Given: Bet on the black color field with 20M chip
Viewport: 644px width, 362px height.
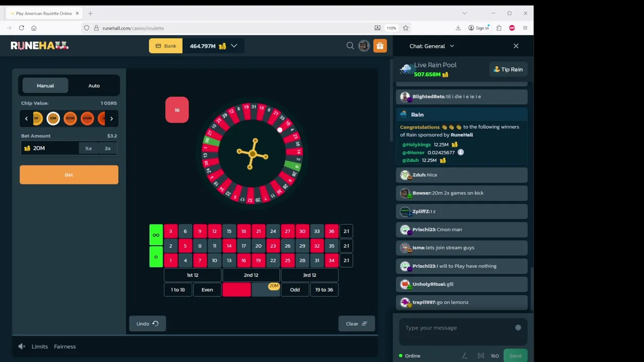Looking at the screenshot, I should pos(266,290).
